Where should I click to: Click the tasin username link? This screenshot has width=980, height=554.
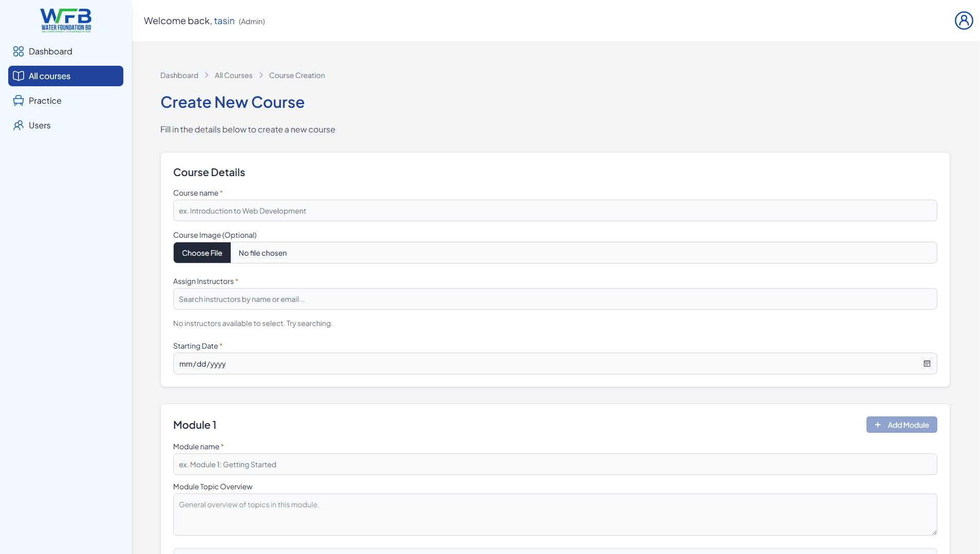pos(224,21)
